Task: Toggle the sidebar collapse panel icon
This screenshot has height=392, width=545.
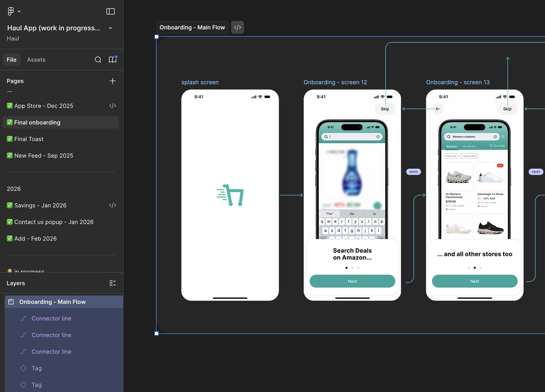Action: 110,11
